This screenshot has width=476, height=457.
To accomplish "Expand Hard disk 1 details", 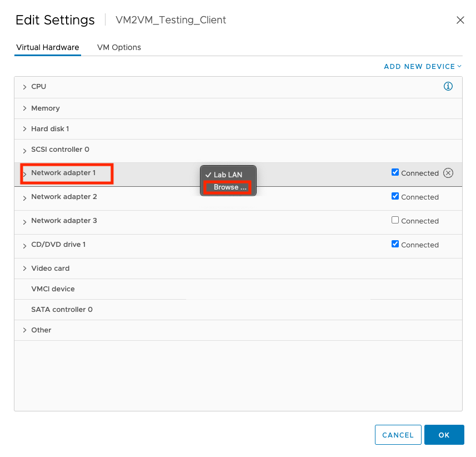I will point(24,128).
